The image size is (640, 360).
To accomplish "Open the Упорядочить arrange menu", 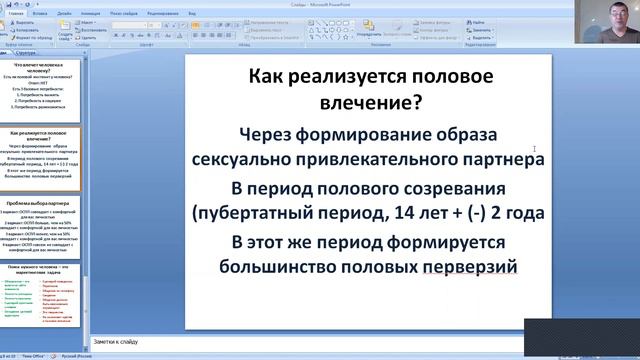I will [369, 29].
